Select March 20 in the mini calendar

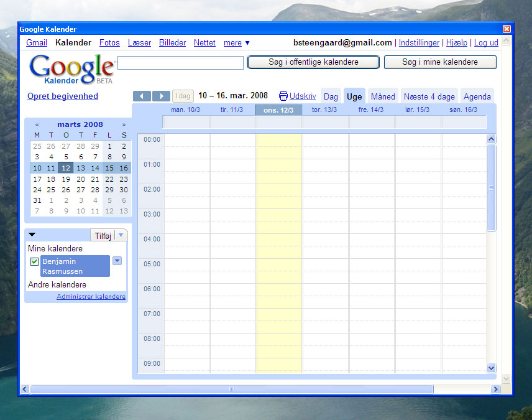(x=80, y=179)
